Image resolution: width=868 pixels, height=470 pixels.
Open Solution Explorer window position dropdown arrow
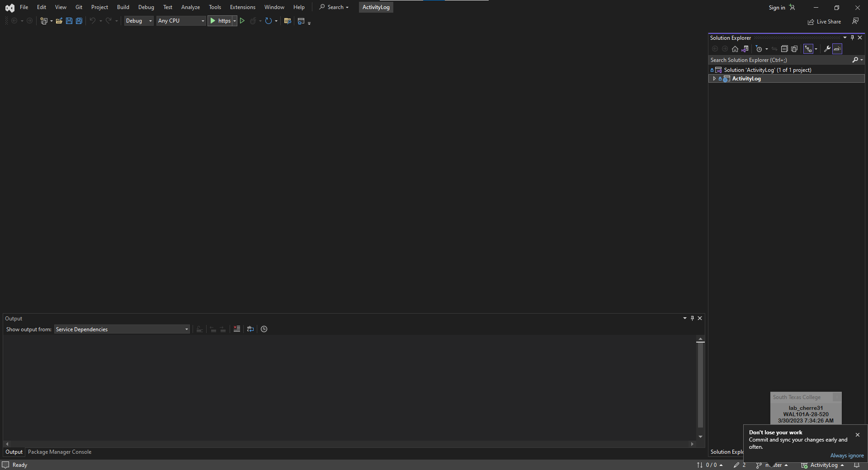[x=845, y=38]
